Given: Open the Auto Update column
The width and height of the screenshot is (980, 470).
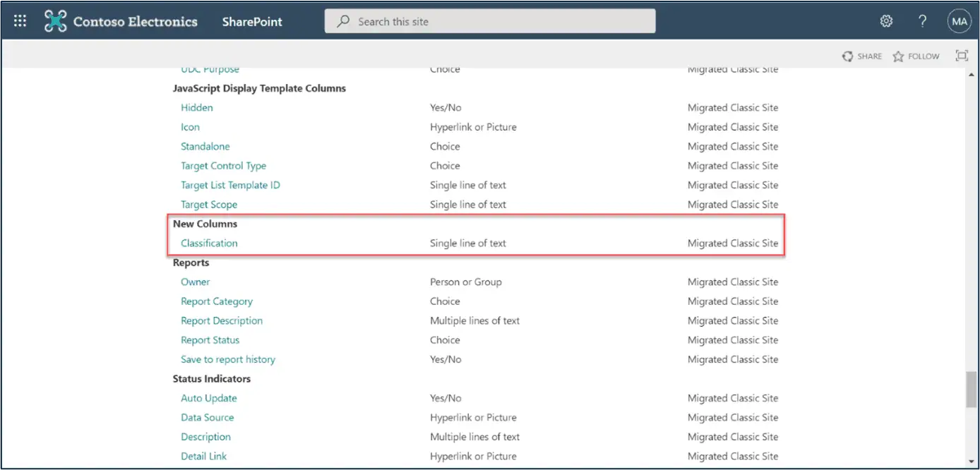Looking at the screenshot, I should tap(208, 398).
